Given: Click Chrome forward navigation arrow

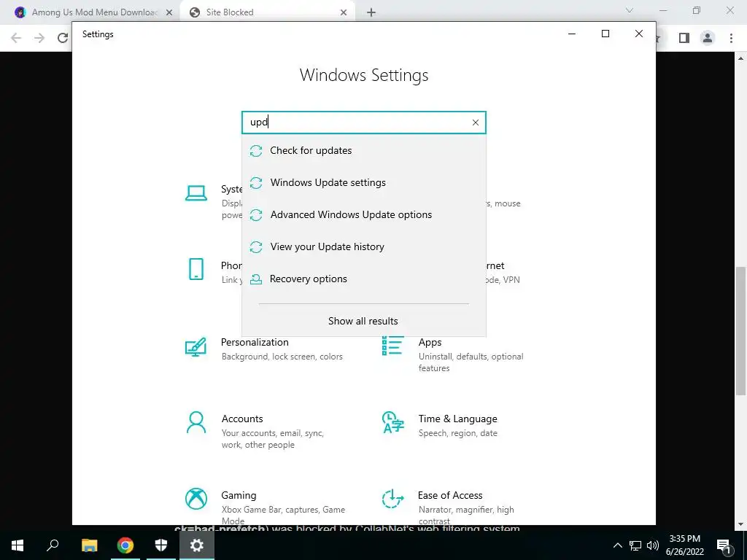Looking at the screenshot, I should 39,38.
